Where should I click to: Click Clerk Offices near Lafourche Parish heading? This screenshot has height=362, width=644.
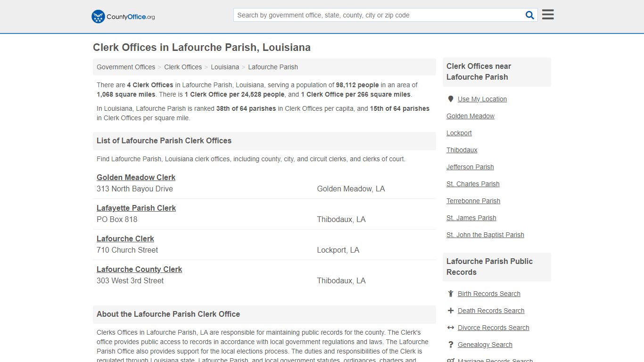479,72
